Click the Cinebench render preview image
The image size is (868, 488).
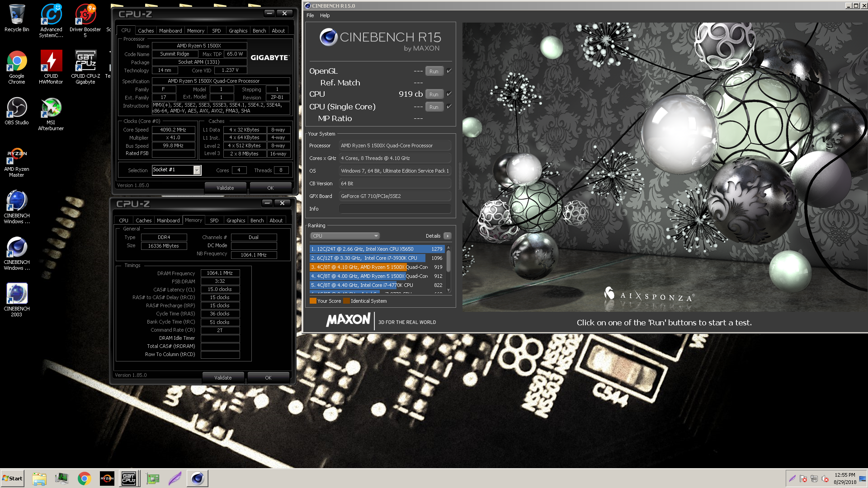click(665, 167)
